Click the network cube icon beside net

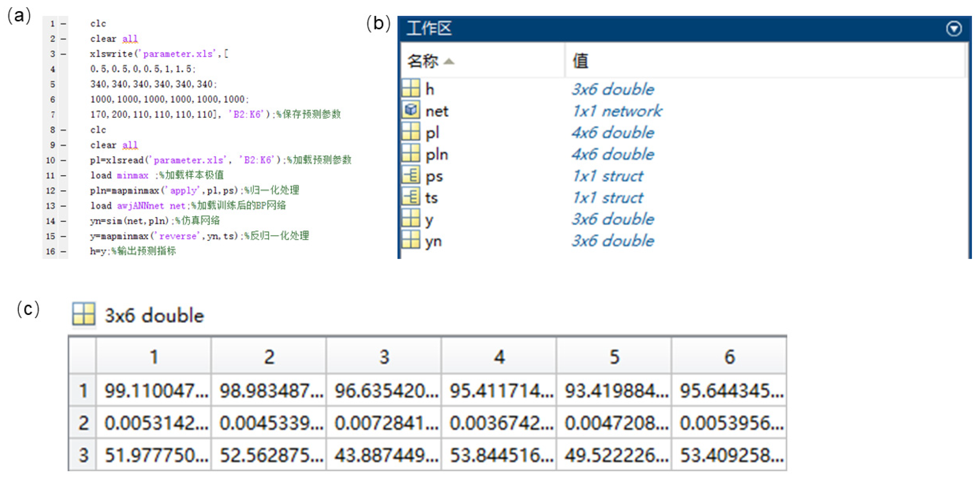point(411,110)
